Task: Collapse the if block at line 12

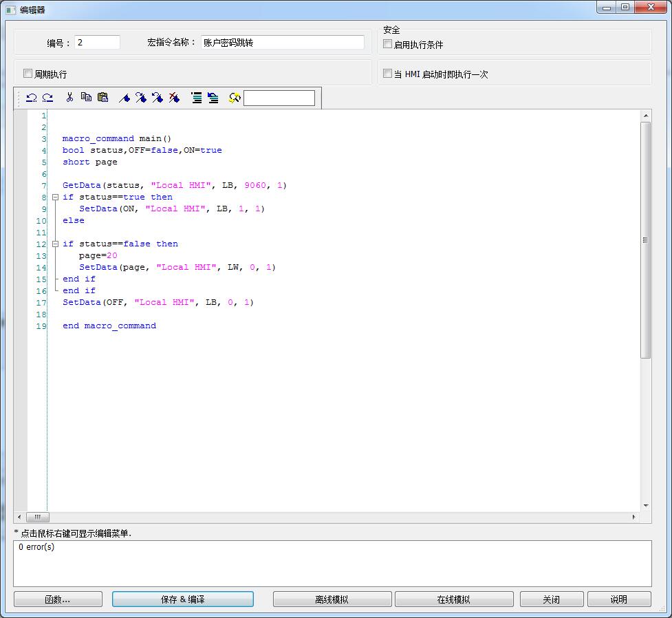Action: 56,244
